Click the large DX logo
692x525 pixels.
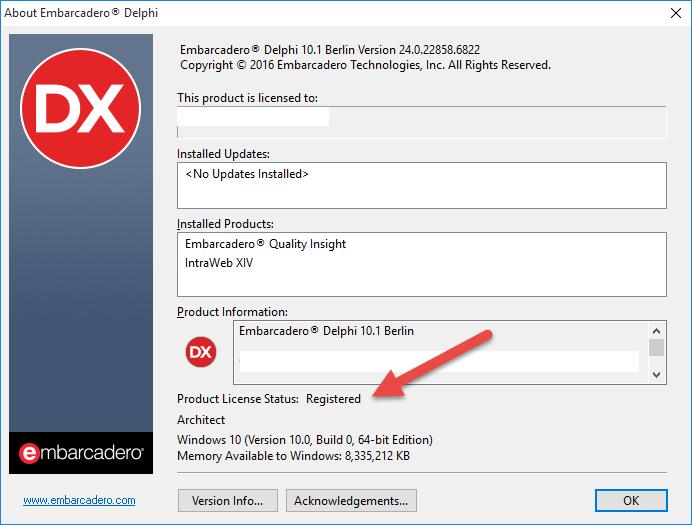pyautogui.click(x=81, y=109)
